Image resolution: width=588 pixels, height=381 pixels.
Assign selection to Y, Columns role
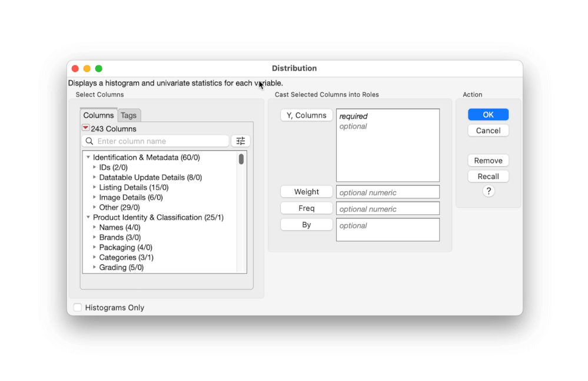click(307, 115)
